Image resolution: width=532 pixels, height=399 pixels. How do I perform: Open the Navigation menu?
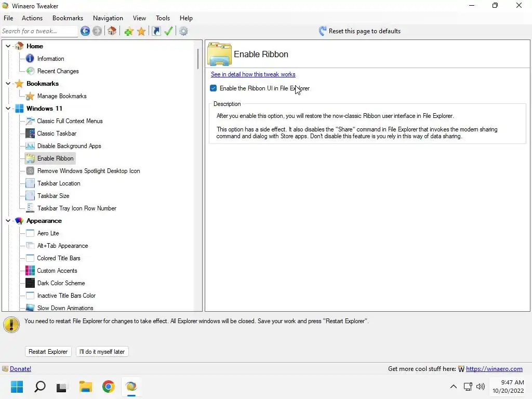coord(108,18)
